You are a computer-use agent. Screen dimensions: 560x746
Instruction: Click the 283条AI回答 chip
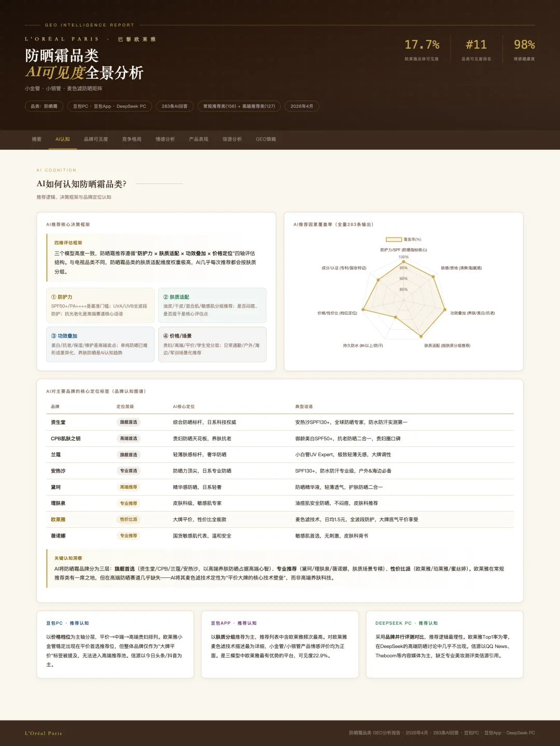pyautogui.click(x=174, y=106)
